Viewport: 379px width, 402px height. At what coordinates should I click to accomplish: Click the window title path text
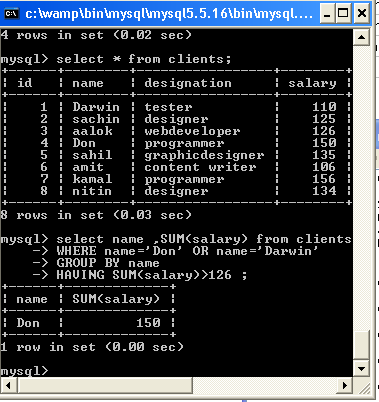[x=169, y=14]
